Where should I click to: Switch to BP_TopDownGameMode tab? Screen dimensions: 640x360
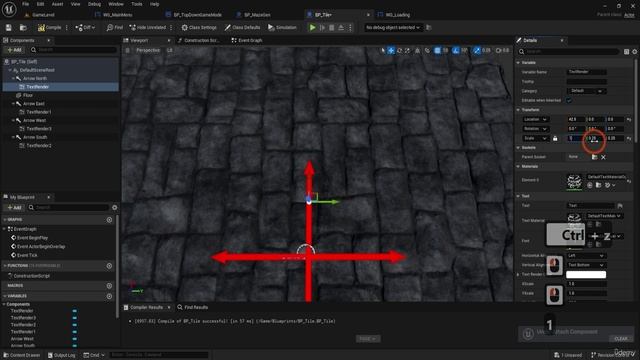pyautogui.click(x=198, y=15)
